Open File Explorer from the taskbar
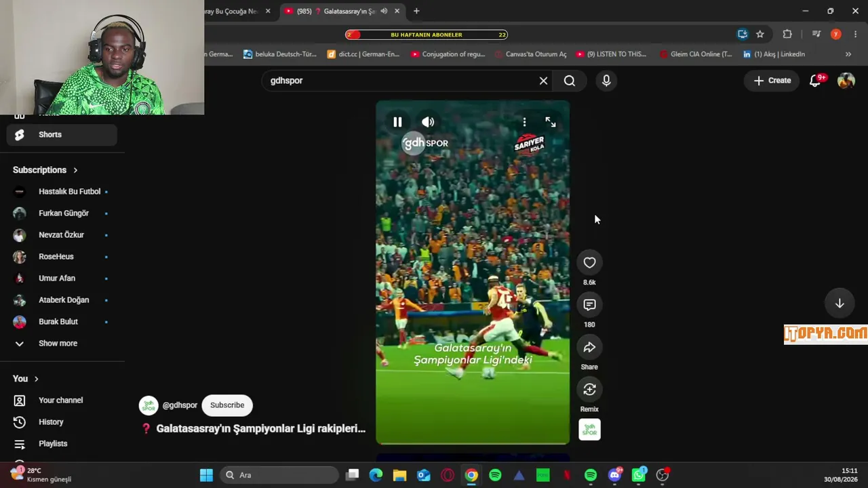Screen dimensions: 868x488 pos(399,475)
